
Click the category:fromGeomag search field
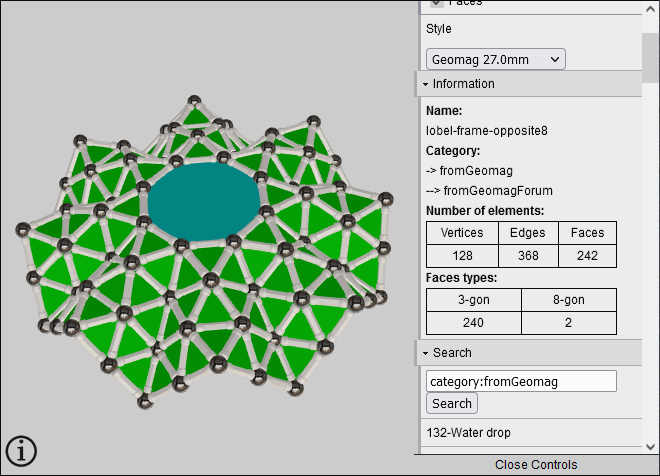tap(521, 381)
